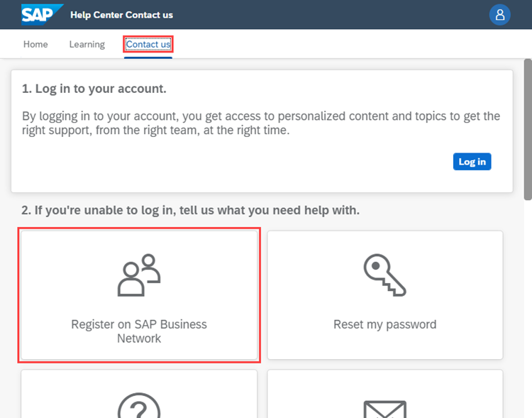Click the personalized content description paragraph
532x418 pixels.
pos(260,123)
